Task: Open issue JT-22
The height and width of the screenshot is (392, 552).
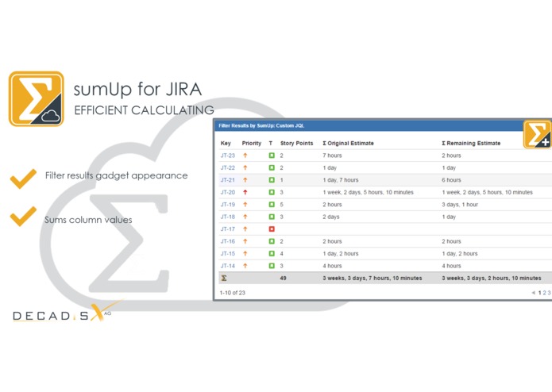Action: pos(228,167)
